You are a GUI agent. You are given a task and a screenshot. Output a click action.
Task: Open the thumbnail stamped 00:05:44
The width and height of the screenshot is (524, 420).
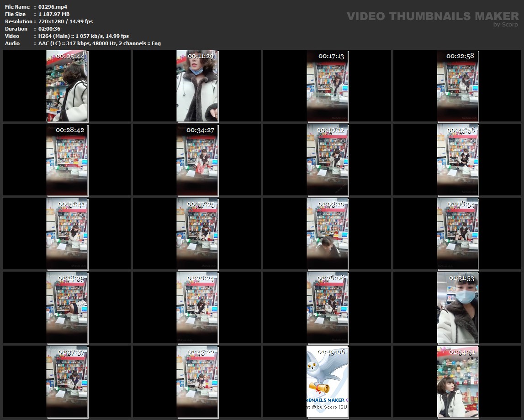(67, 86)
